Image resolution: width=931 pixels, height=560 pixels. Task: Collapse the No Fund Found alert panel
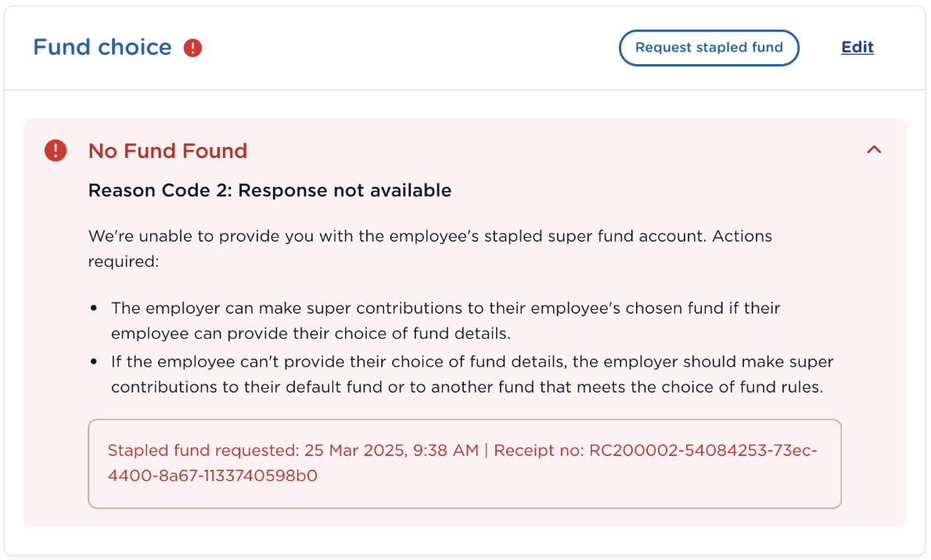[874, 149]
